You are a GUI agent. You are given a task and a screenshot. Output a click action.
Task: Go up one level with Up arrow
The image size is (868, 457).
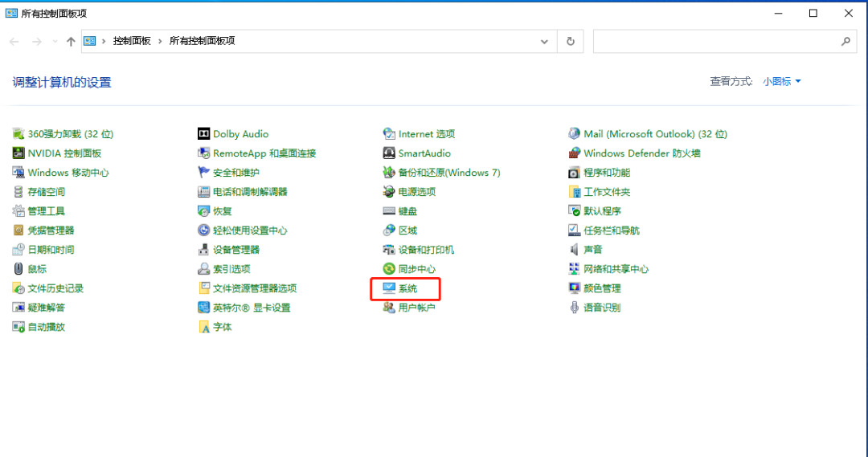tap(71, 42)
